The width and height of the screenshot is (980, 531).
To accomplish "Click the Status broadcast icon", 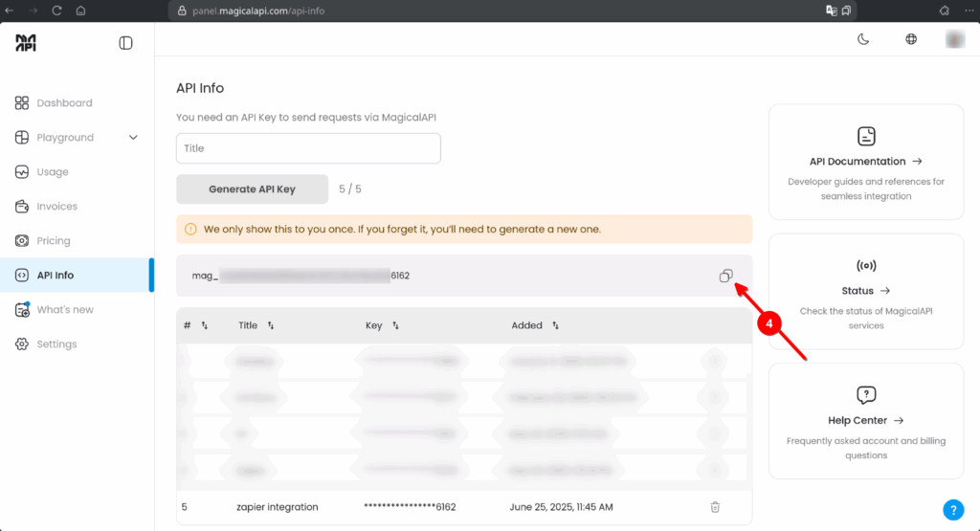I will (866, 266).
